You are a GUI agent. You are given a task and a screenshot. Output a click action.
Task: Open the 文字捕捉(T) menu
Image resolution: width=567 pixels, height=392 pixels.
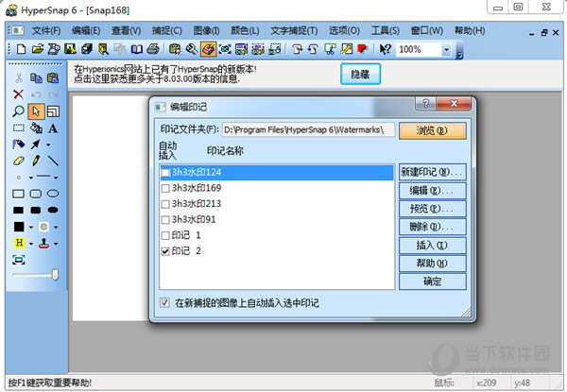point(294,31)
